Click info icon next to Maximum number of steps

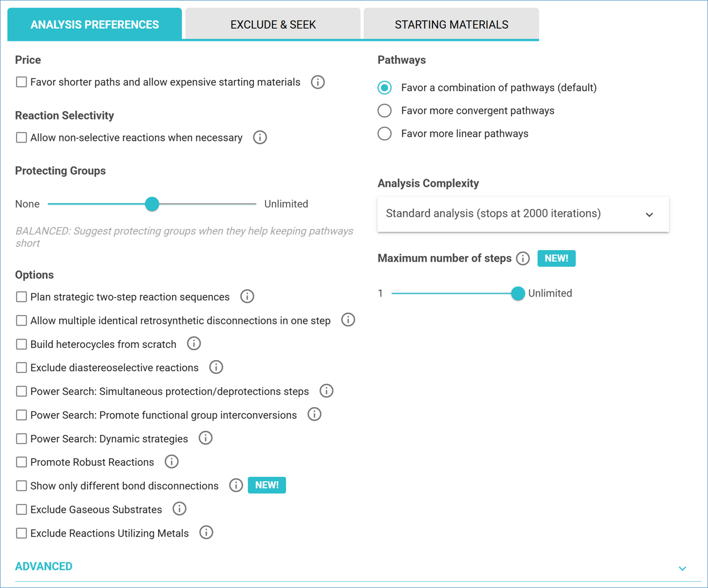[523, 258]
